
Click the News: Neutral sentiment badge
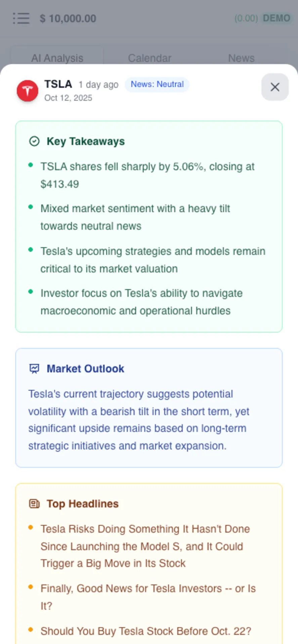(x=157, y=84)
